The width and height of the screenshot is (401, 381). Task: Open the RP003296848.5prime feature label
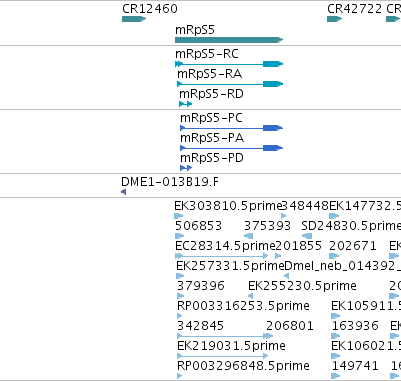click(x=243, y=366)
